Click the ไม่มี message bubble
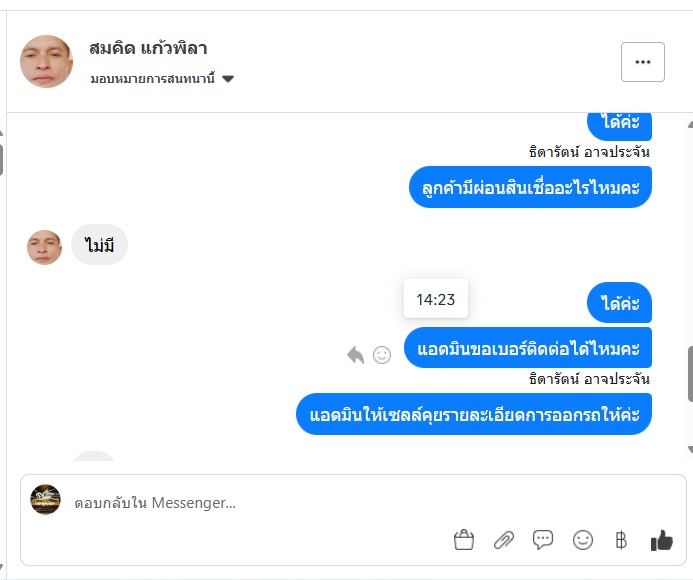Screen dimensions: 693x580 [x=99, y=245]
